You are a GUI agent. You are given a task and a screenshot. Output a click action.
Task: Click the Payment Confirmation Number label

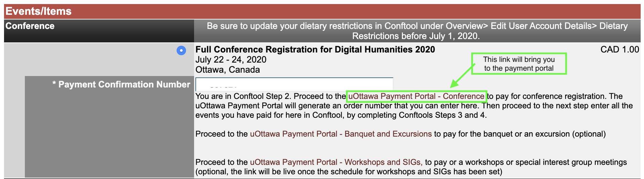coord(121,84)
